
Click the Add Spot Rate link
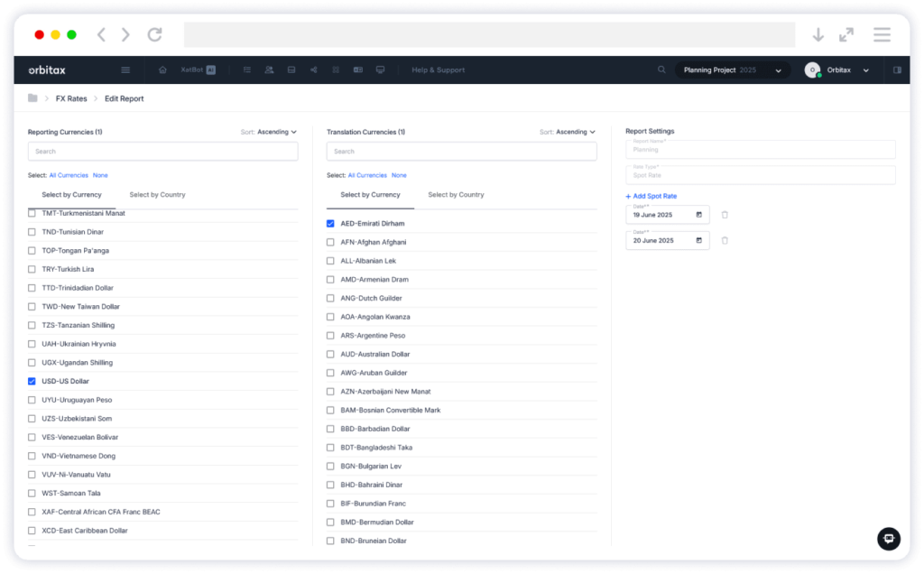coord(651,196)
